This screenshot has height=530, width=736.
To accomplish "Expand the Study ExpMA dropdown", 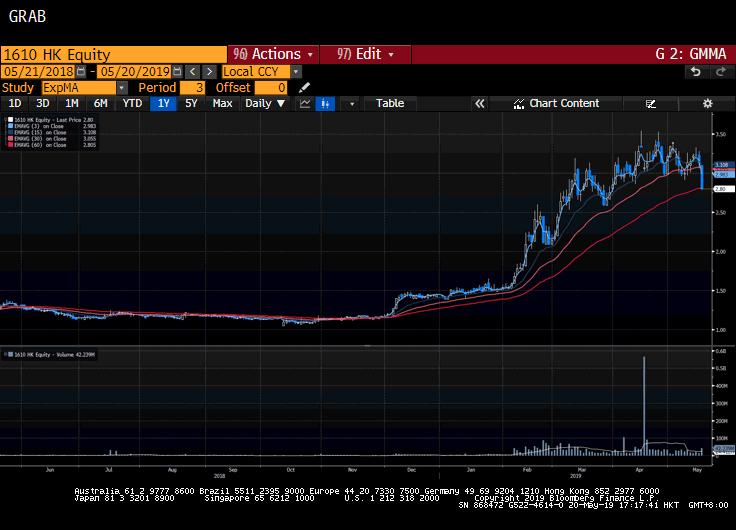I will point(122,88).
